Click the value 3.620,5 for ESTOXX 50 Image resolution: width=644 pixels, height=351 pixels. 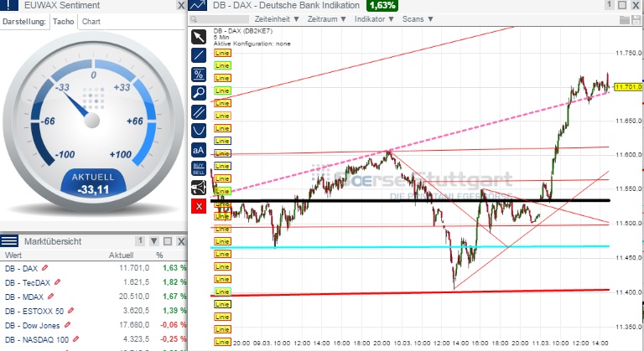coord(136,311)
